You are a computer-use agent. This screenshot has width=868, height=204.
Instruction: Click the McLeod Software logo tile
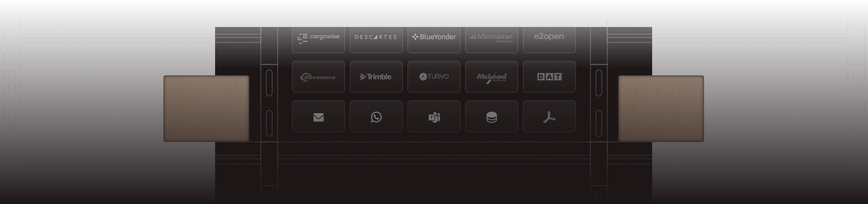coord(492,76)
